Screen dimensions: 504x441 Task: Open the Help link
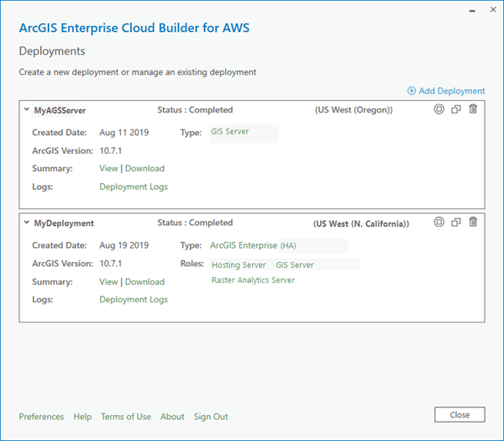[82, 417]
